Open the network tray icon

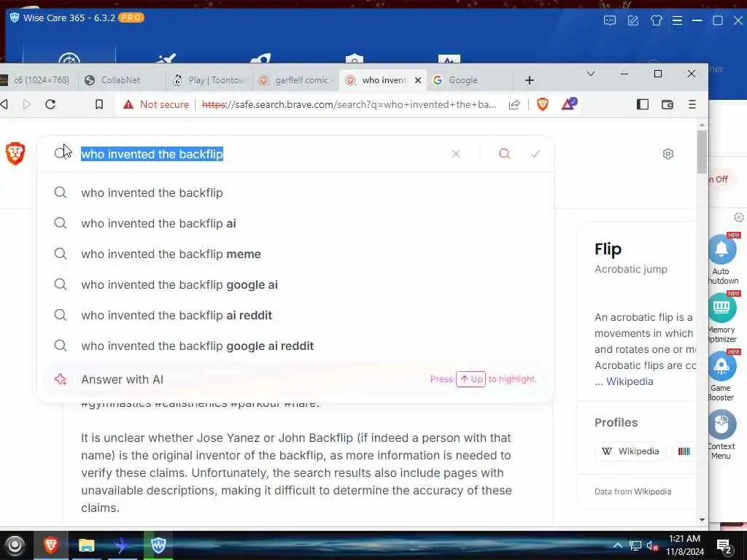635,545
